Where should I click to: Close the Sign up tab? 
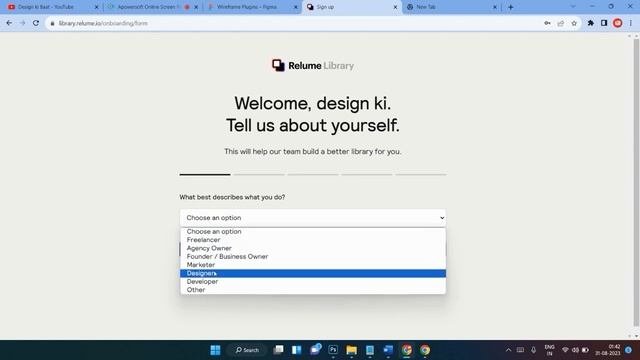tap(395, 7)
